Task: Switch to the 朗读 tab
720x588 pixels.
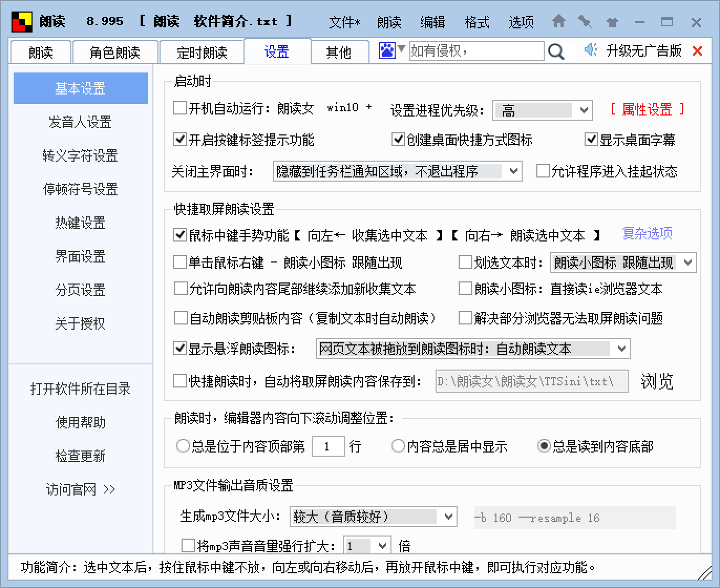Action: (40, 52)
